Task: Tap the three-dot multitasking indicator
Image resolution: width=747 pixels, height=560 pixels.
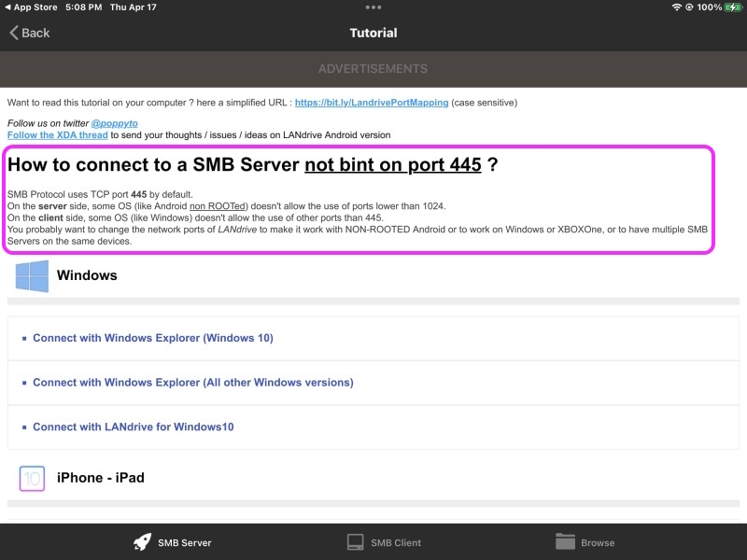Action: click(x=373, y=7)
